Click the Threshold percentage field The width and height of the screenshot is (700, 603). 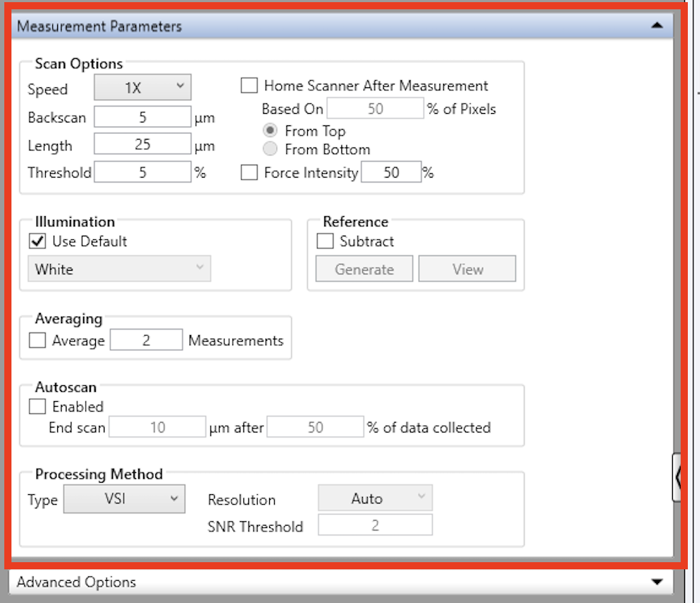[142, 173]
